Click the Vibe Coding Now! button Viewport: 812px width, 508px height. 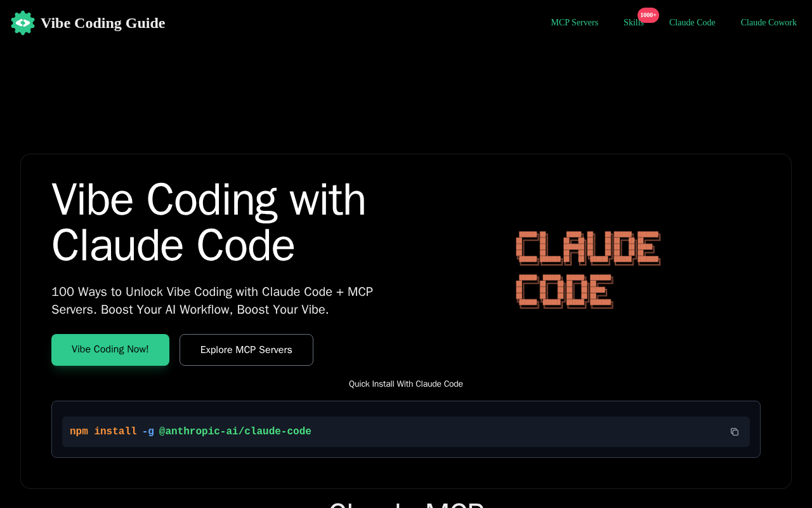pos(110,350)
